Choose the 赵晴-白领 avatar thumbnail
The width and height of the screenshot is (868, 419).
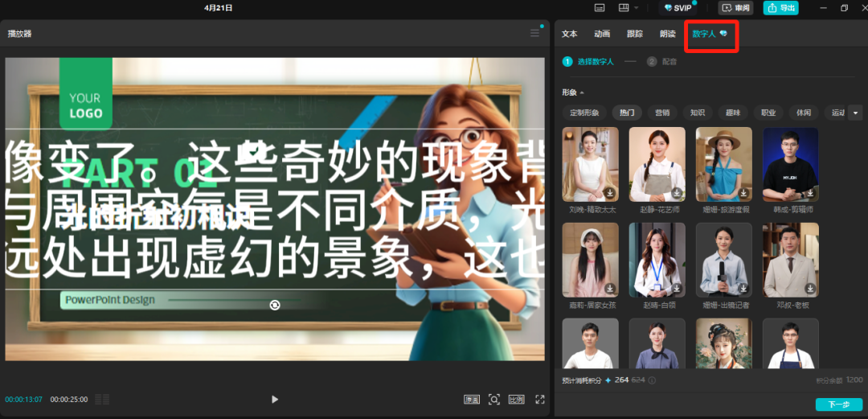[x=657, y=260]
